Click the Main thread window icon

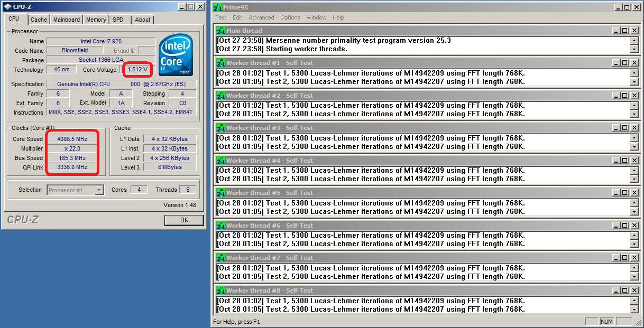click(x=221, y=31)
